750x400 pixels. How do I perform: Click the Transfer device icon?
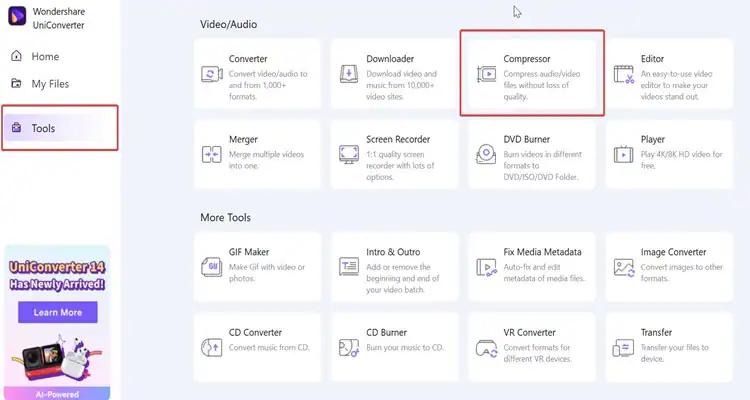[x=623, y=348]
